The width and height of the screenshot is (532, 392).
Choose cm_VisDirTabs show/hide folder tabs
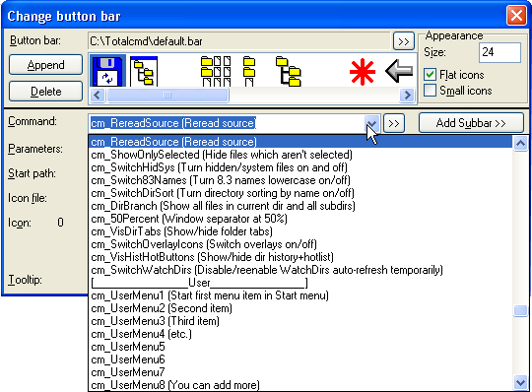pos(300,231)
